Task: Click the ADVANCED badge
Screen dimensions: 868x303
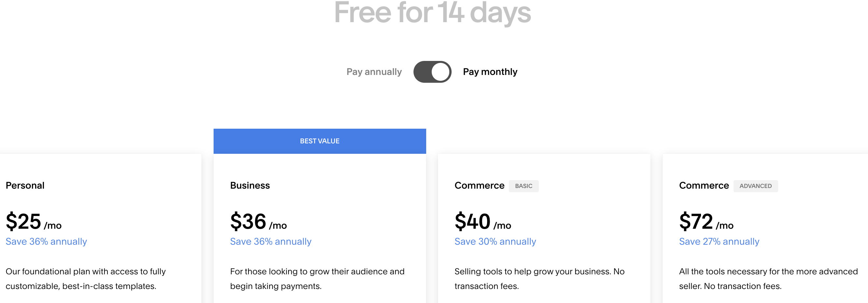Action: (x=755, y=186)
